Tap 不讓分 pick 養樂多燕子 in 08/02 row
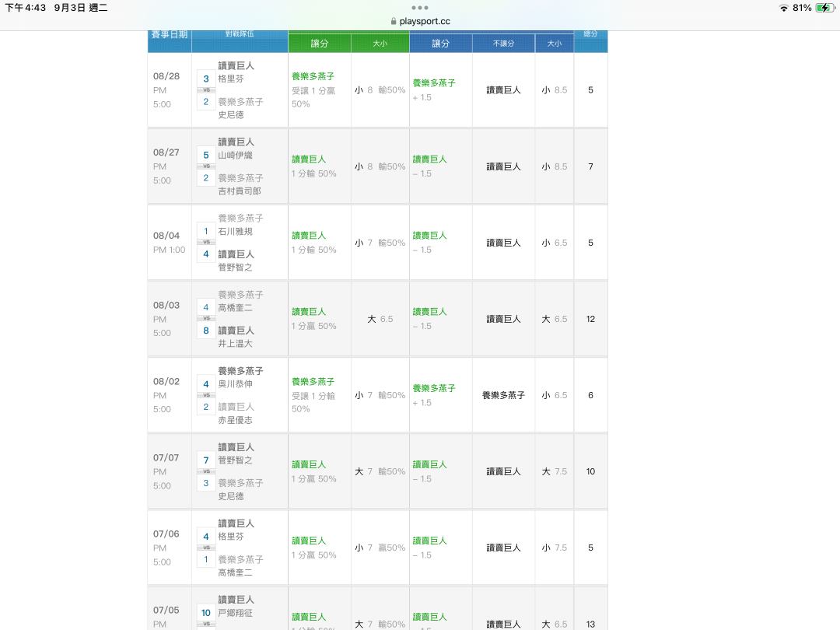The height and width of the screenshot is (630, 840). pos(503,395)
